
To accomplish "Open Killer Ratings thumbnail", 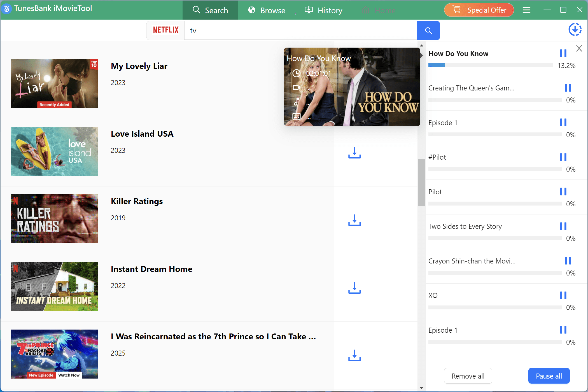I will click(54, 219).
